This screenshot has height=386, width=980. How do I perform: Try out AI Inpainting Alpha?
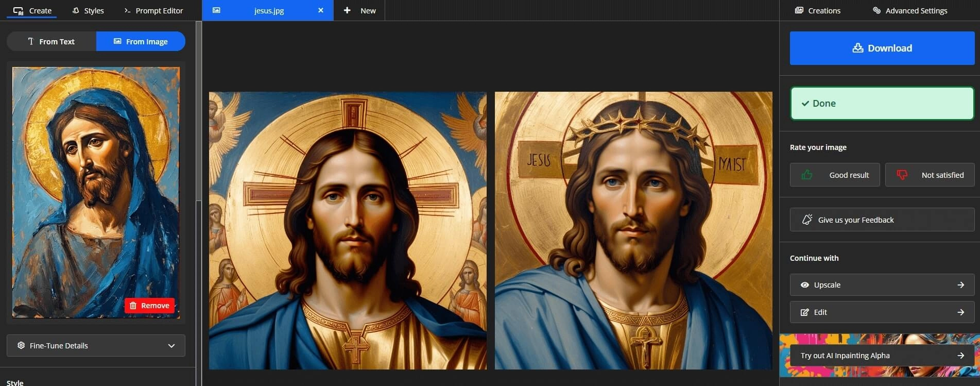882,355
